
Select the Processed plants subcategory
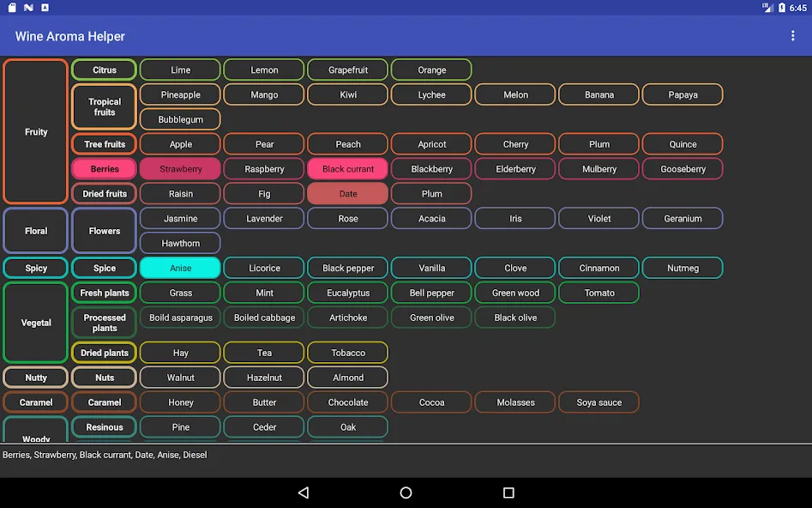point(104,323)
